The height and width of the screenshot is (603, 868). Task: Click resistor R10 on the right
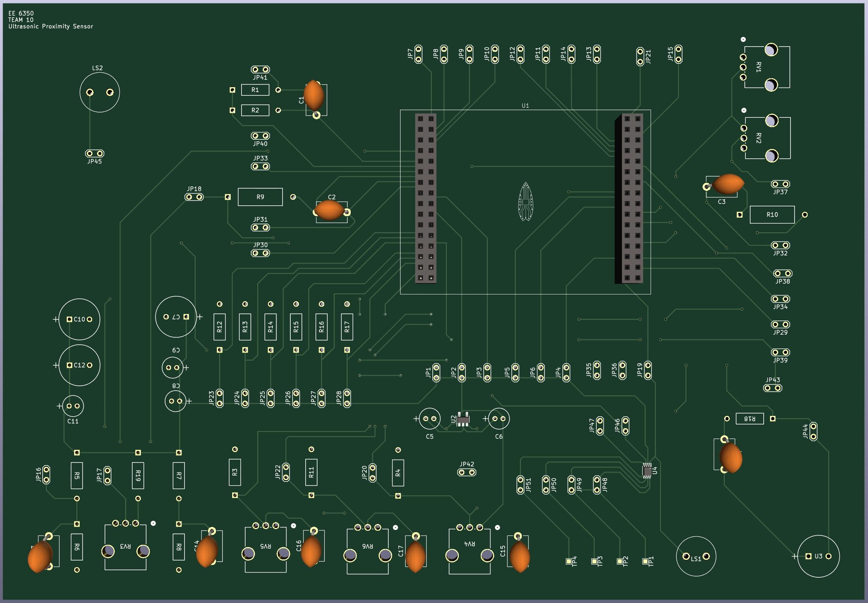point(772,215)
